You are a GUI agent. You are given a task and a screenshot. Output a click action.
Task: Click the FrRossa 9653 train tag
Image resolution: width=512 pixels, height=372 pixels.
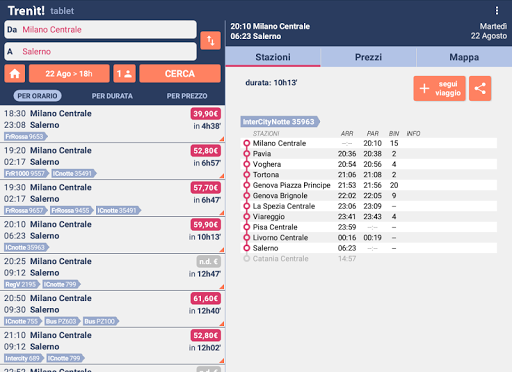pos(26,137)
